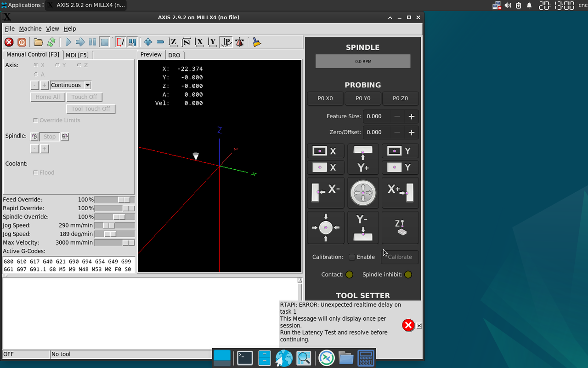This screenshot has height=368, width=588.
Task: Step program with right arrow icon
Action: tap(80, 42)
